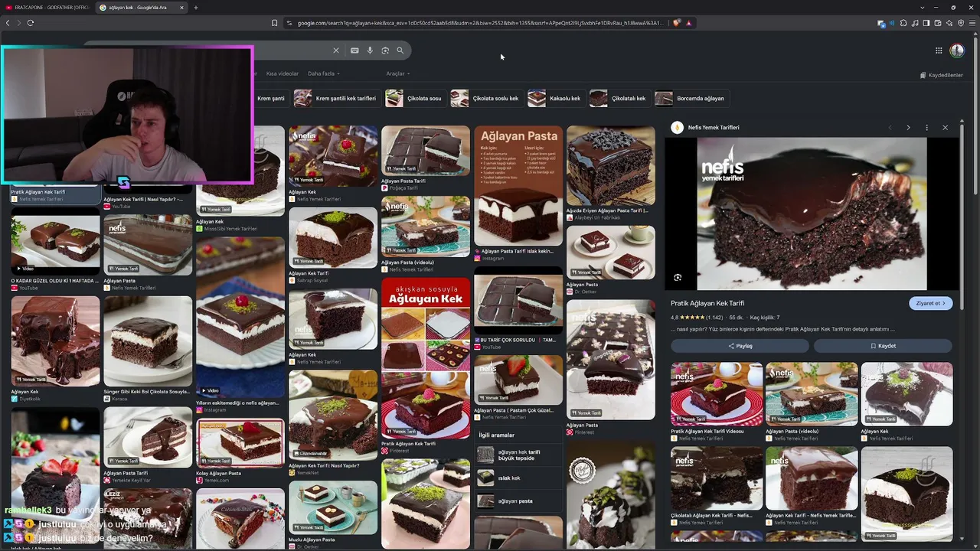Select the ağlayan kek Google tab
The width and height of the screenshot is (980, 551).
[x=142, y=8]
